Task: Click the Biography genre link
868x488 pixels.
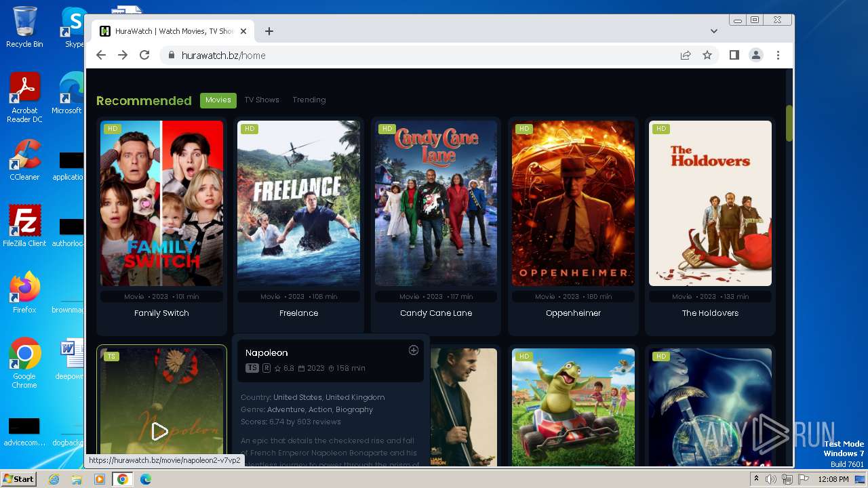Action: click(x=355, y=410)
